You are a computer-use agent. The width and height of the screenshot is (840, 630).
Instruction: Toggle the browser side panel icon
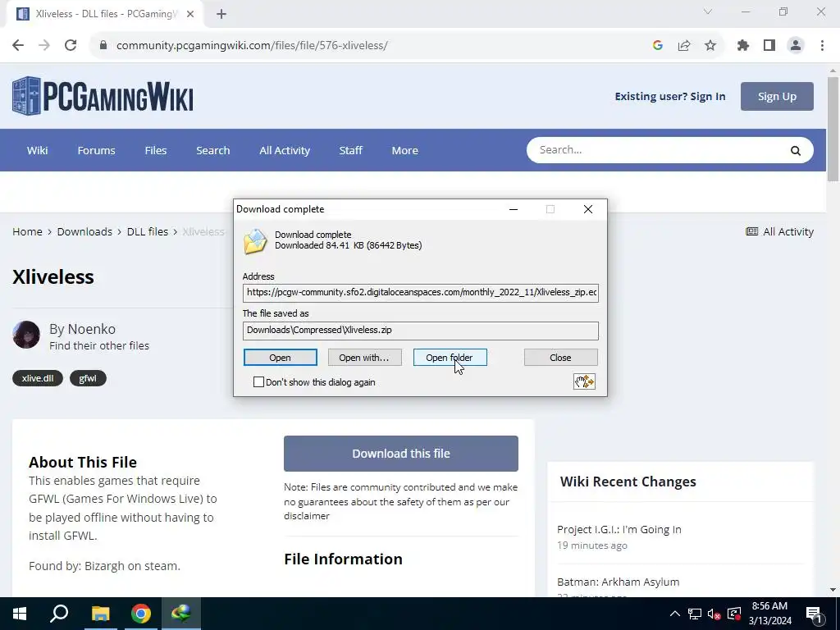pos(769,46)
